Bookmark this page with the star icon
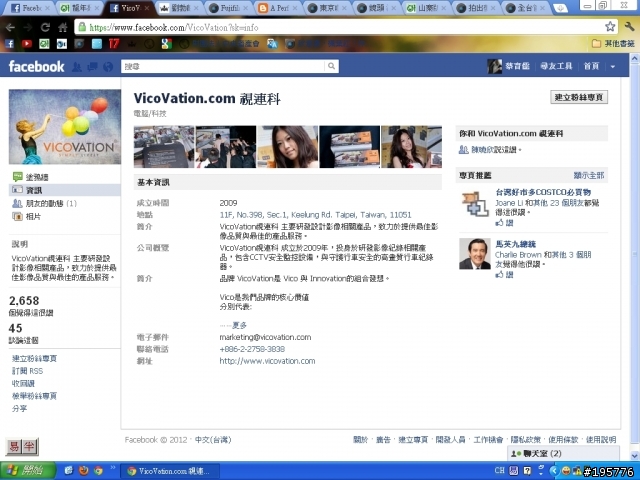This screenshot has width=640, height=480. tap(610, 27)
